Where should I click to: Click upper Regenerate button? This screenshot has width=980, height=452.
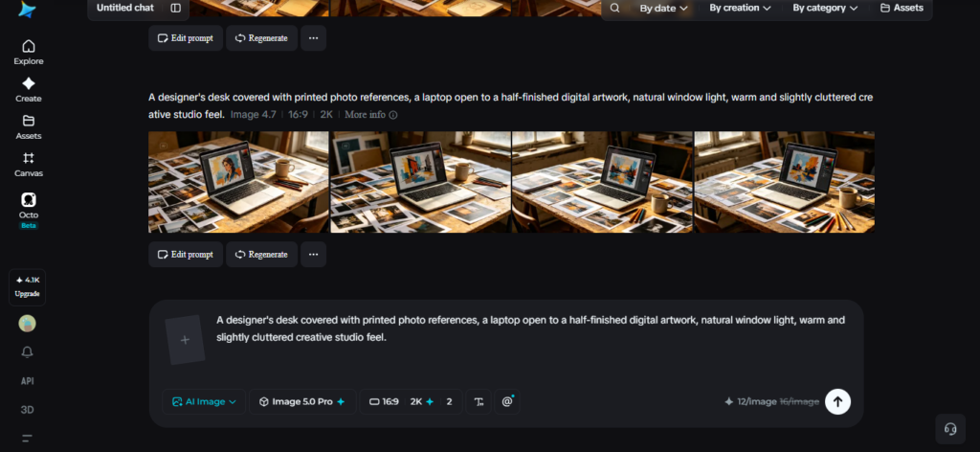pos(262,38)
